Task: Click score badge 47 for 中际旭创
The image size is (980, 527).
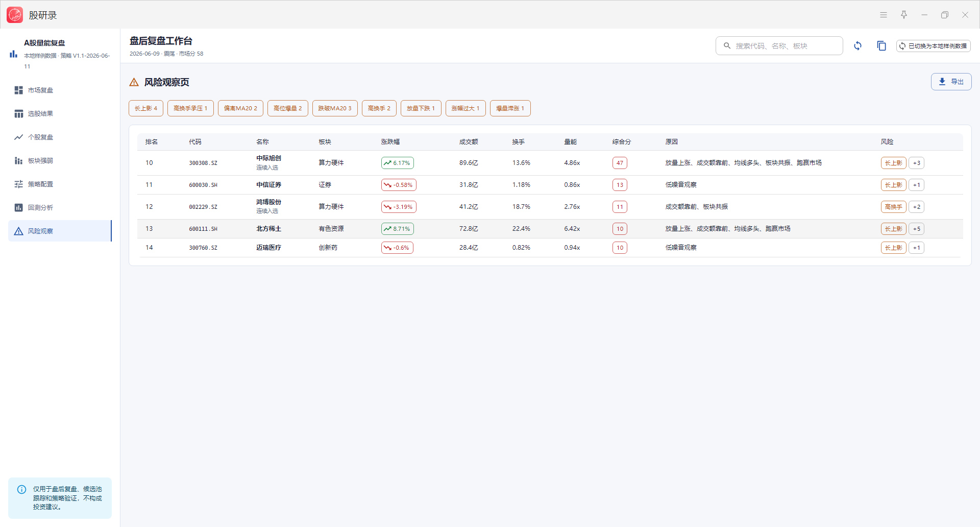Action: pyautogui.click(x=620, y=163)
